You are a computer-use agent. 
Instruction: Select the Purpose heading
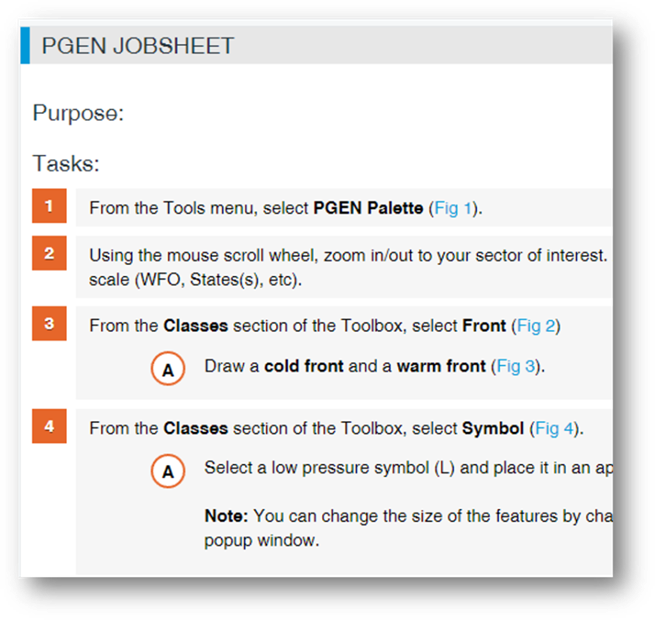79,114
